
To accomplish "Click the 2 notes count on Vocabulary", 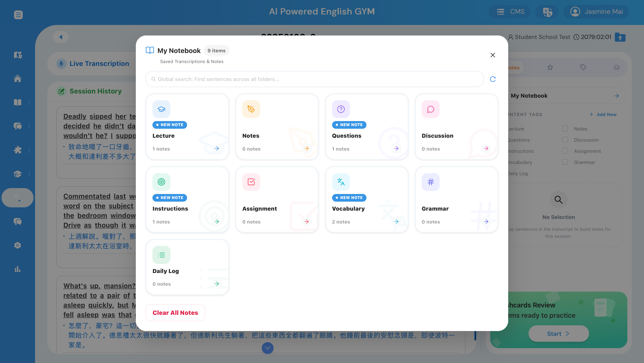I will click(341, 222).
